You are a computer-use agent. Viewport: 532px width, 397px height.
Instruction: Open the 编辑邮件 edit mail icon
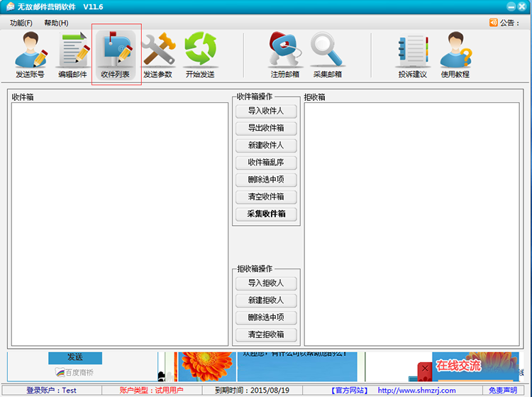tap(73, 55)
